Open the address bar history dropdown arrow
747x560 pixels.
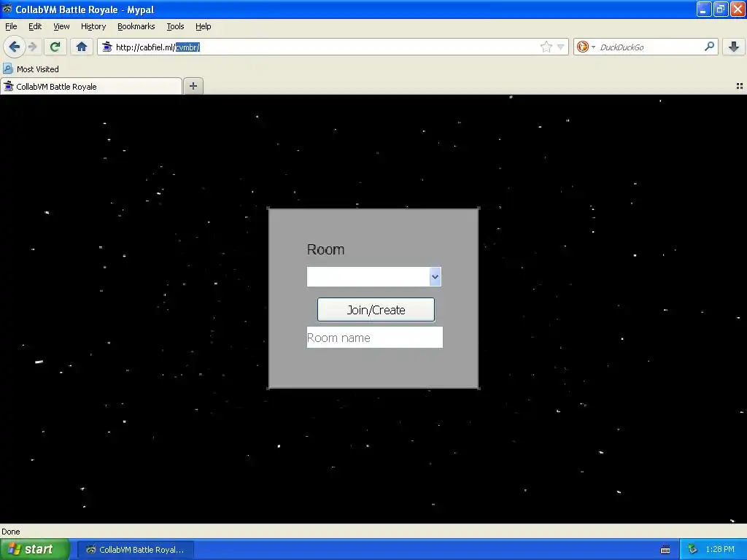[561, 47]
